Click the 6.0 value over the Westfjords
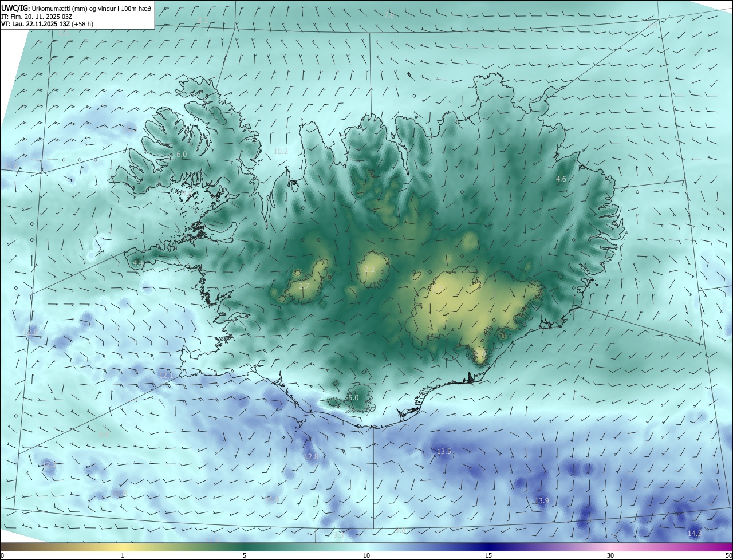 [182, 155]
